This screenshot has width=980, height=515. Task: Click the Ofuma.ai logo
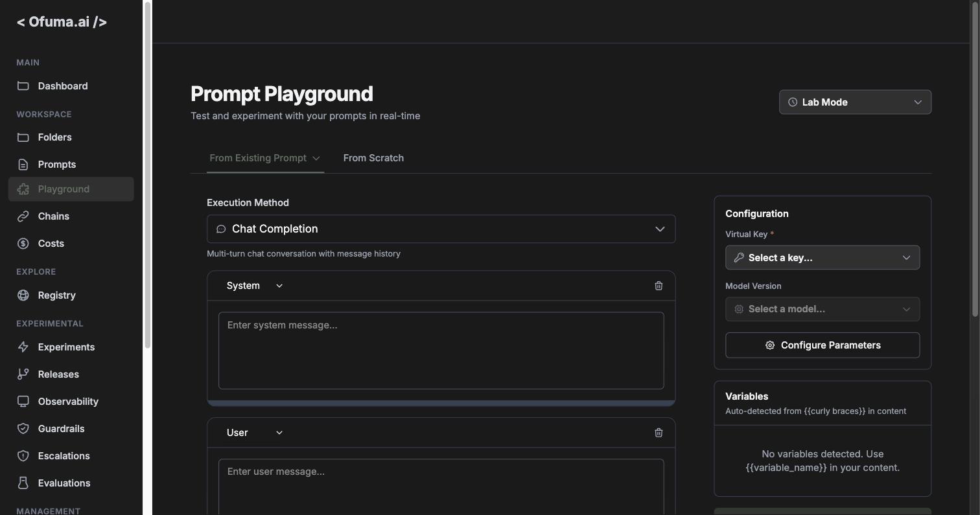click(62, 22)
